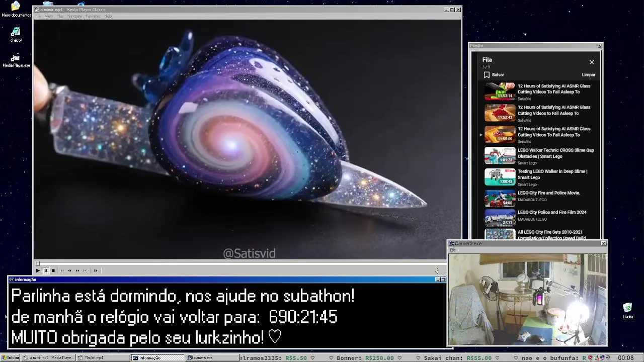Select the chat.txt desktop shortcut
Viewport: 644px width, 362px height.
16,35
